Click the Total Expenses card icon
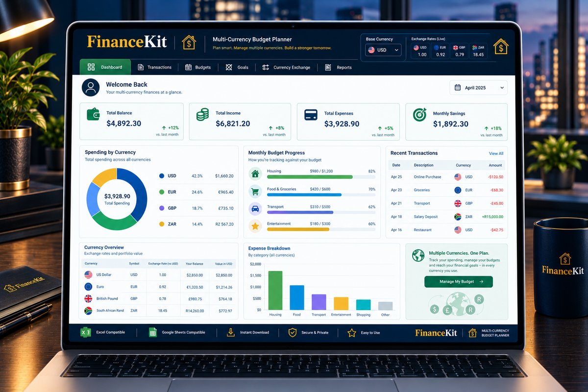The width and height of the screenshot is (588, 392). (311, 115)
